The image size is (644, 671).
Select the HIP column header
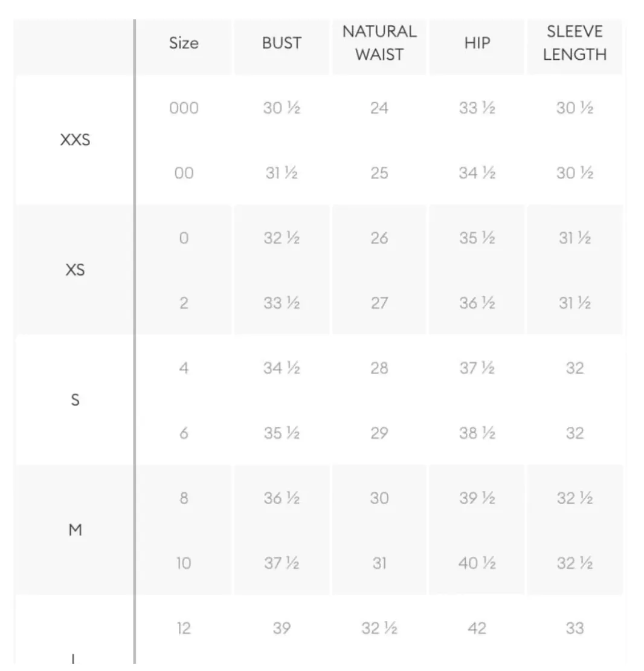point(477,43)
